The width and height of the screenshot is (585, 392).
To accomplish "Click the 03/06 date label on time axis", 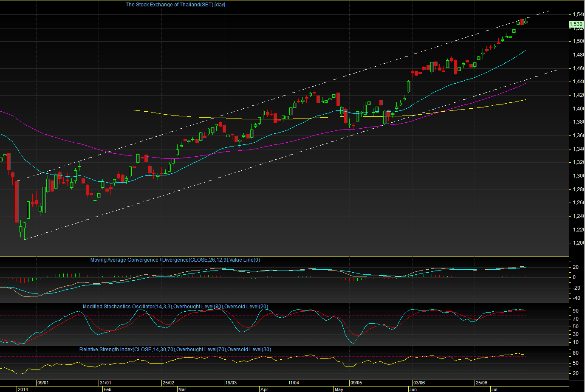I will click(419, 383).
